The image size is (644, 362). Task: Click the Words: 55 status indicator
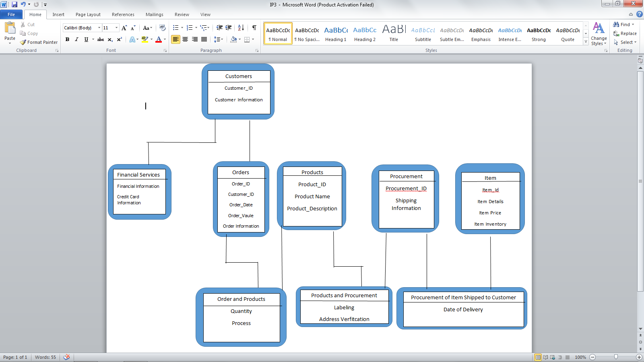(x=45, y=357)
